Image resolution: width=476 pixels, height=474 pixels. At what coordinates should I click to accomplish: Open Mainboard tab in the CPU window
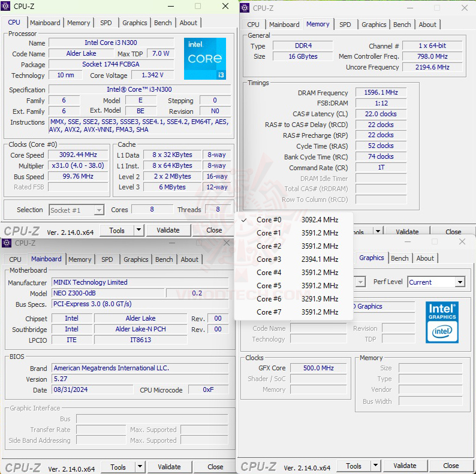45,23
